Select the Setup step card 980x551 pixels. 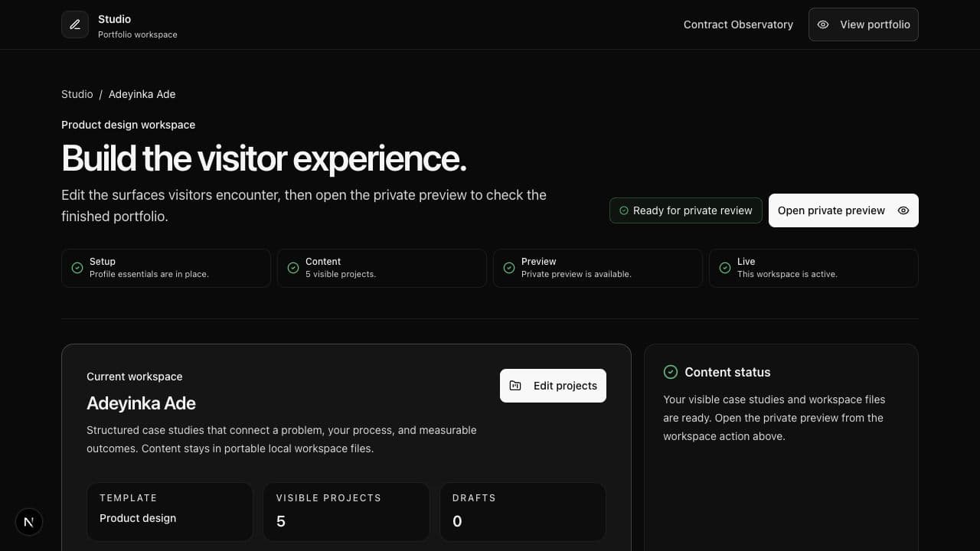pos(166,268)
